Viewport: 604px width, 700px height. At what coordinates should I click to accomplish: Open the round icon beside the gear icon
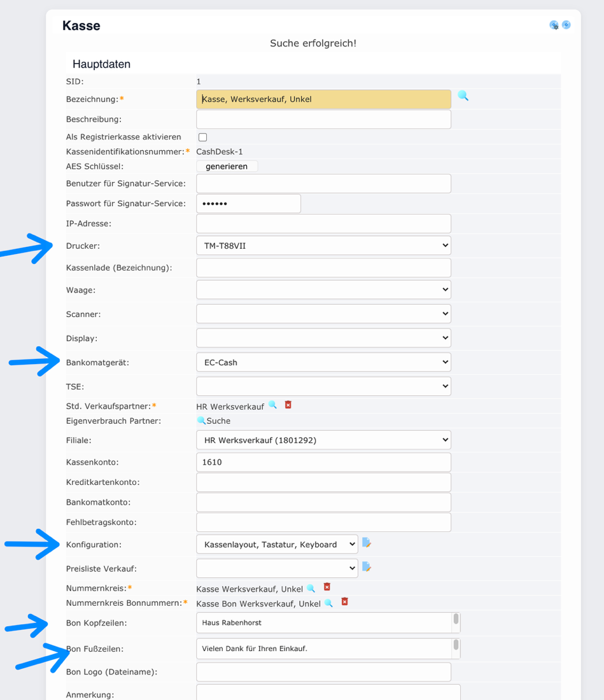[x=566, y=25]
